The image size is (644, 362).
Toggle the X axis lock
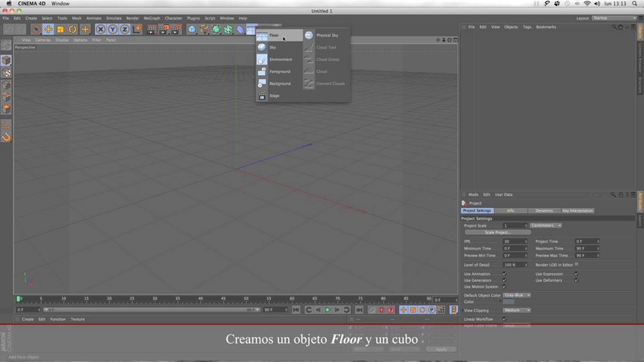click(100, 29)
